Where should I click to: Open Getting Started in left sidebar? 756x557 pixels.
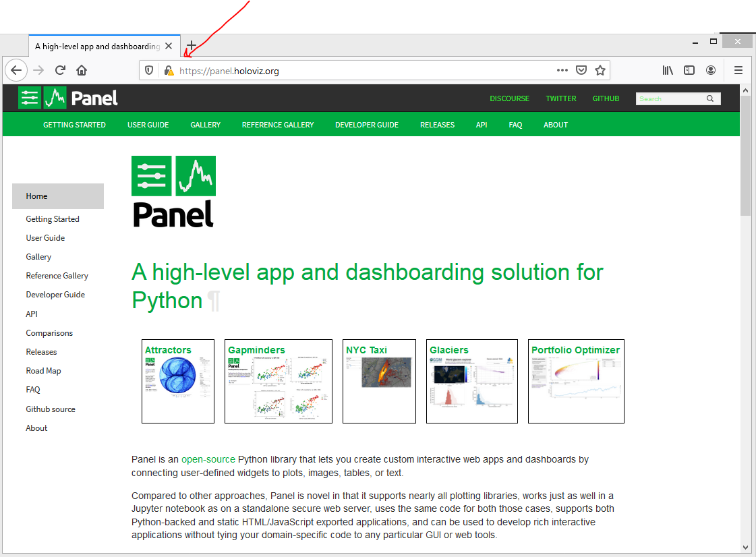(x=53, y=219)
